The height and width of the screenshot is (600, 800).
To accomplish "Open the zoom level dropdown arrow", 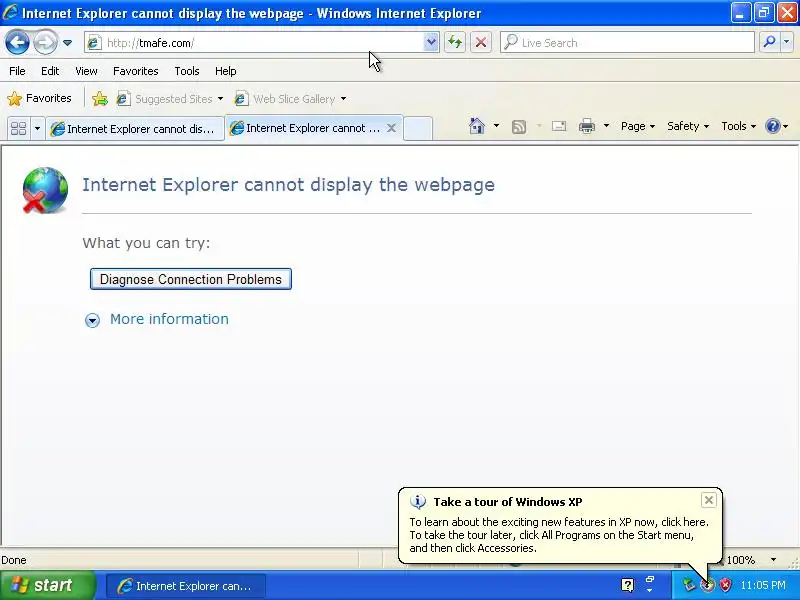I will click(773, 560).
